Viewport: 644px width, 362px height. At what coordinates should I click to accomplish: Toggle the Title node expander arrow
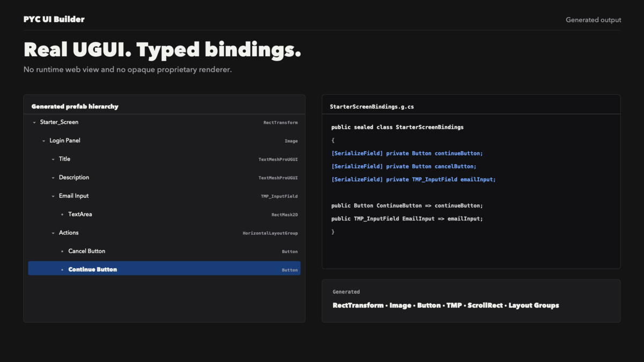point(53,160)
